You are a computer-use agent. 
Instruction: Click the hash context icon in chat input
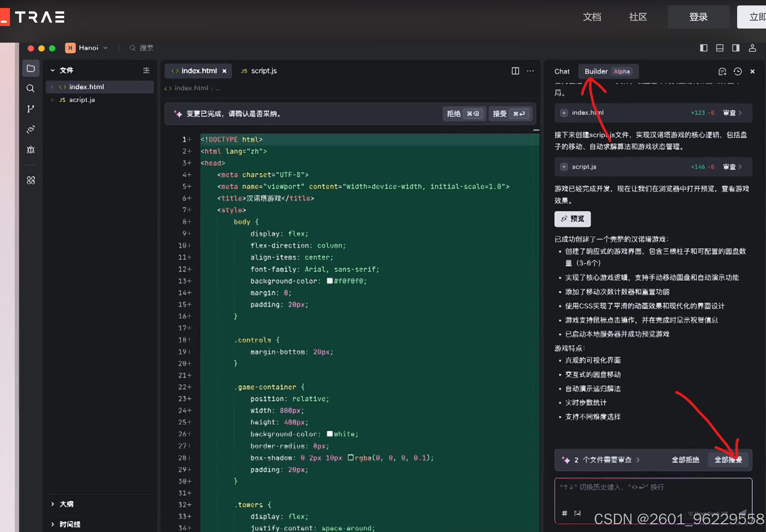[565, 513]
